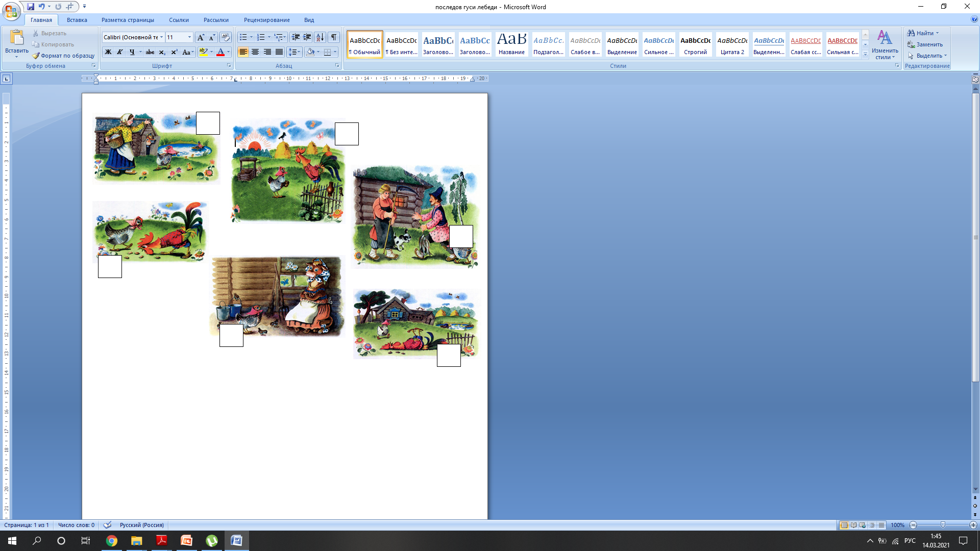Apply red font color
The height and width of the screenshot is (551, 980).
220,52
